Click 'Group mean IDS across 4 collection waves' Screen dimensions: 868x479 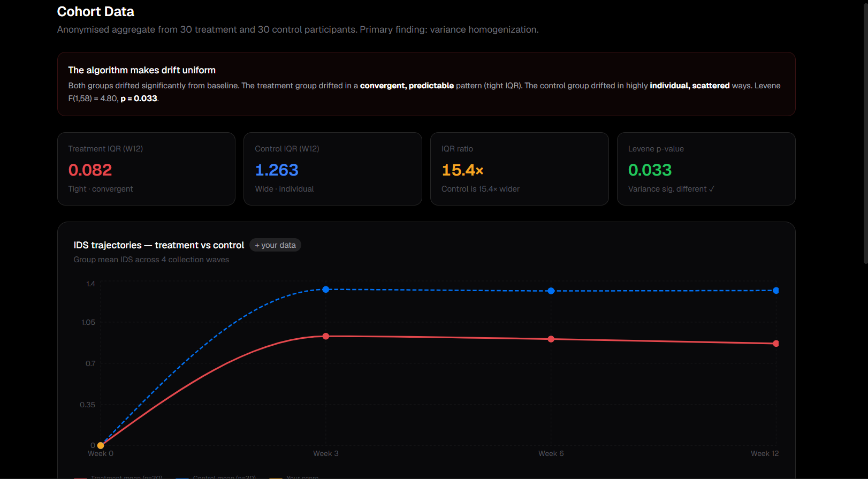click(151, 260)
